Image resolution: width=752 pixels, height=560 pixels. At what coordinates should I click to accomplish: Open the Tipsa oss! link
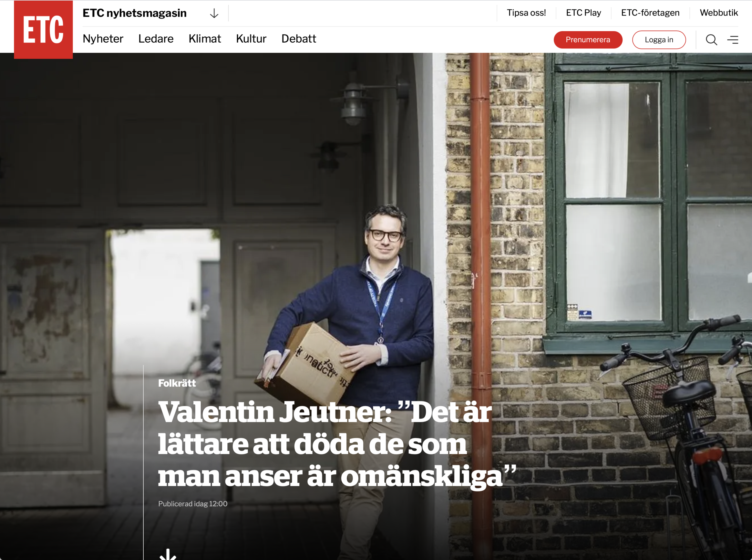(526, 13)
